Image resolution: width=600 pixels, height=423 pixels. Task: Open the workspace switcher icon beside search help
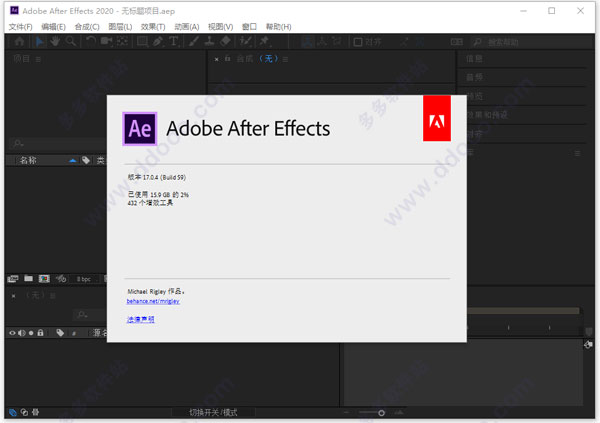(457, 42)
